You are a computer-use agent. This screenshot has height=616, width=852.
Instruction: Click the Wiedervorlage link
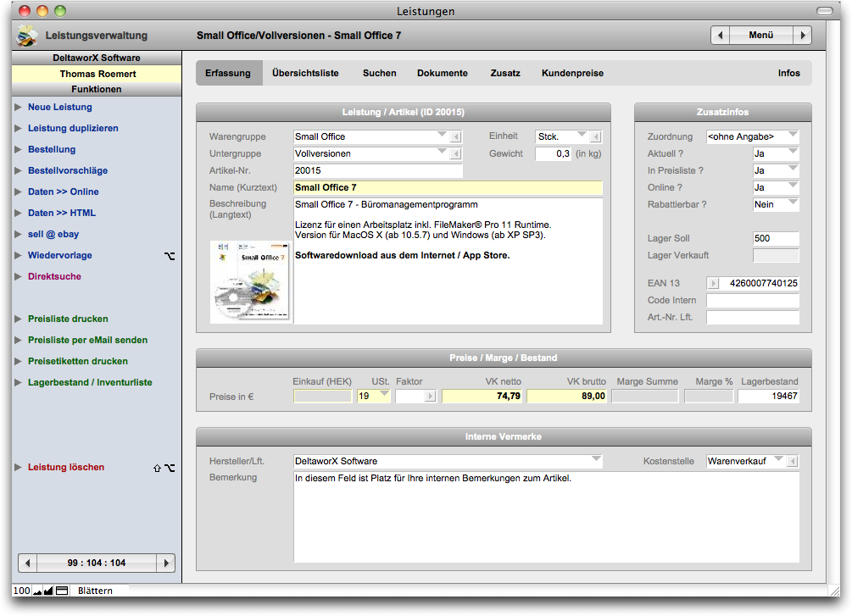click(60, 255)
